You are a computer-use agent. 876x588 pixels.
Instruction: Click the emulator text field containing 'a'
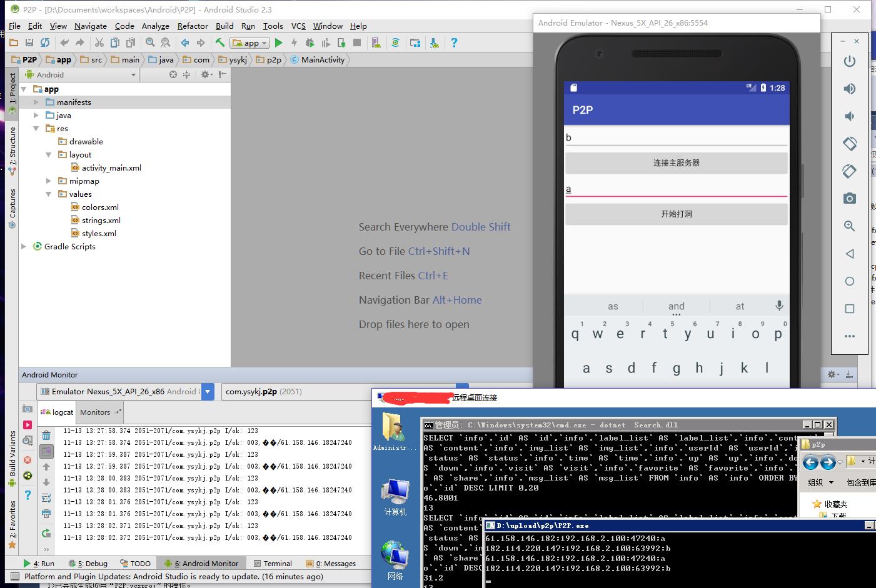click(x=677, y=189)
